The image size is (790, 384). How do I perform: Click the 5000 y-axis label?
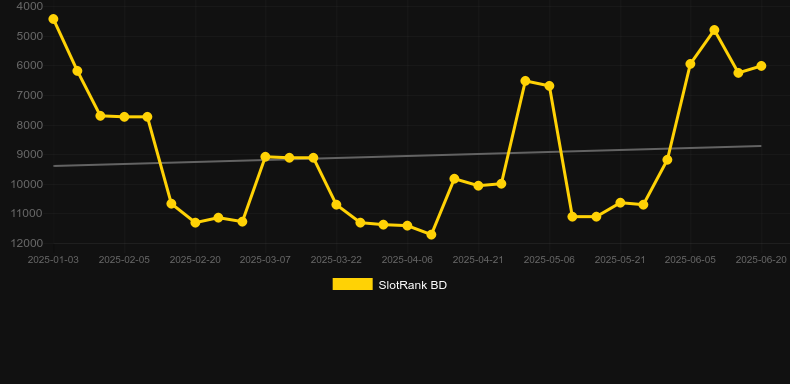pos(30,36)
